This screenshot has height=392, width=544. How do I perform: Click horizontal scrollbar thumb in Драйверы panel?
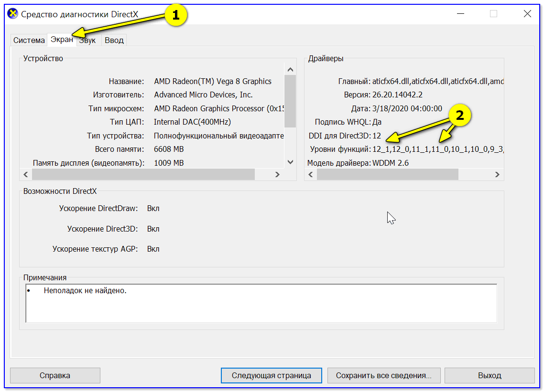point(387,175)
